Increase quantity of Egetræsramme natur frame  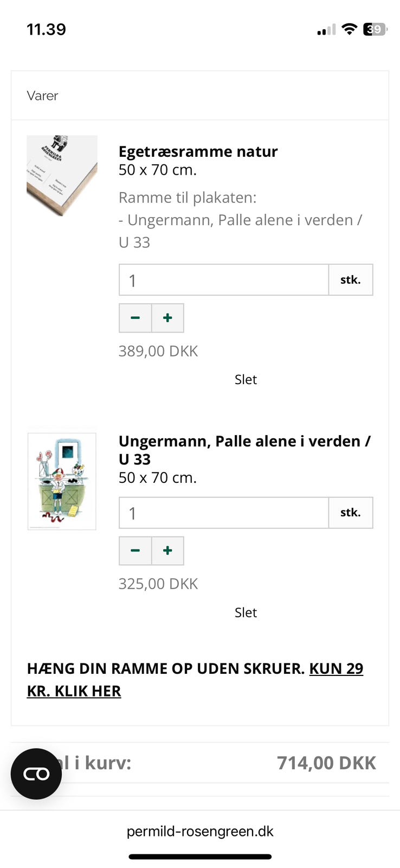167,318
